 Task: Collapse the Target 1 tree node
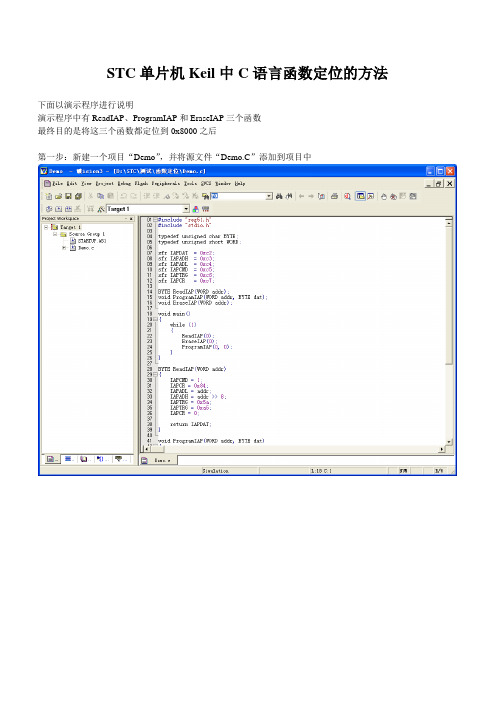[46, 227]
